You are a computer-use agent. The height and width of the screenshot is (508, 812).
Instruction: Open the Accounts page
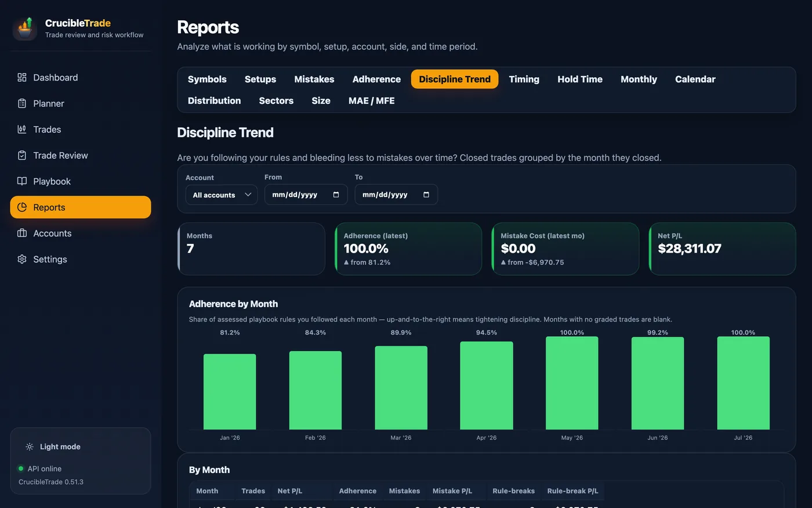(81, 233)
